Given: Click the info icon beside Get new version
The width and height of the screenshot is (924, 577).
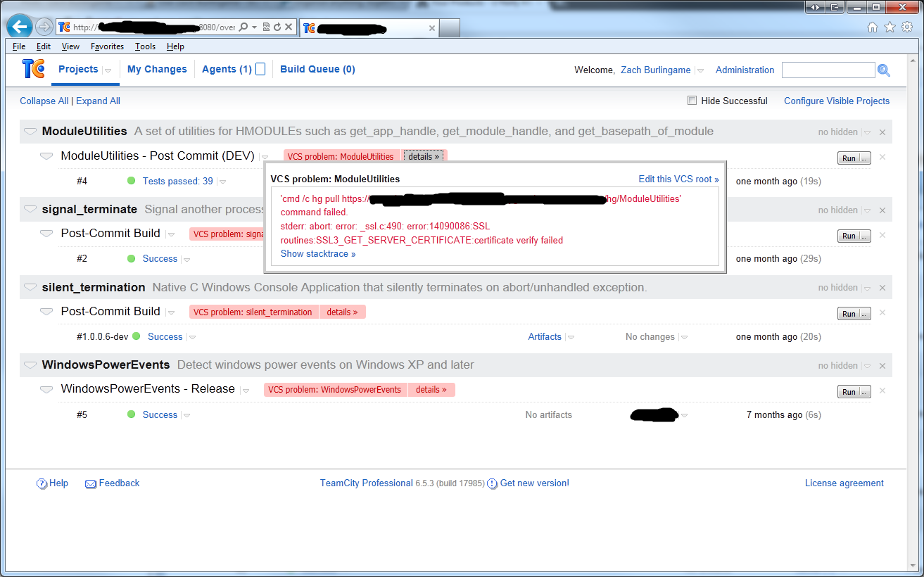Looking at the screenshot, I should click(492, 483).
